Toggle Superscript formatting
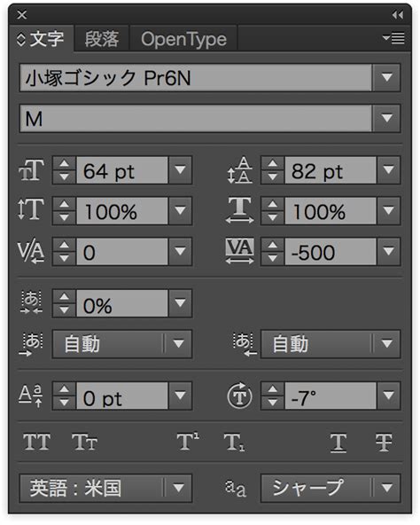The height and width of the screenshot is (525, 420). click(x=188, y=442)
